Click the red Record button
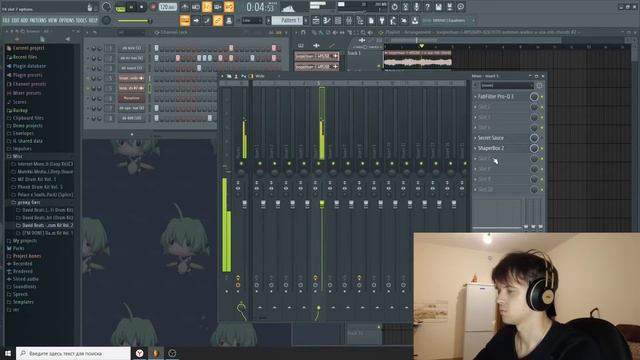Screen dimensions: 640x360 coord(153,7)
